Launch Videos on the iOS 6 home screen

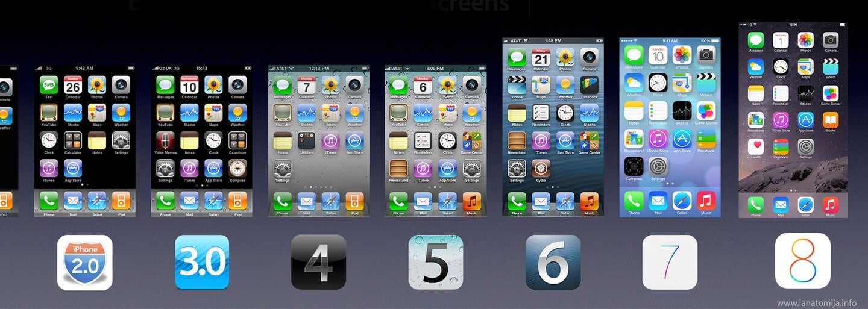pyautogui.click(x=517, y=85)
